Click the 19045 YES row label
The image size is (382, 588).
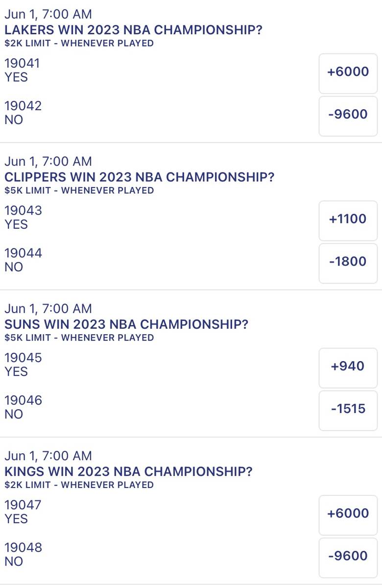(x=23, y=365)
